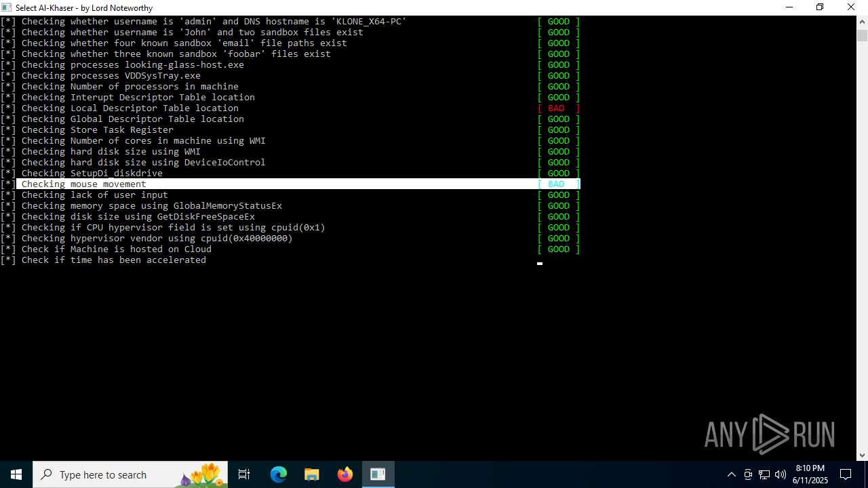The width and height of the screenshot is (868, 488).
Task: Restore down the Al-Khaser console window
Action: (x=820, y=7)
